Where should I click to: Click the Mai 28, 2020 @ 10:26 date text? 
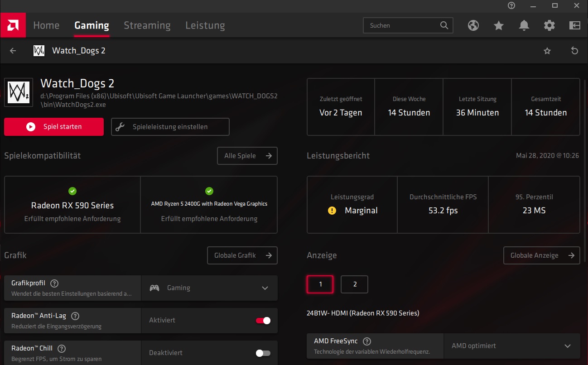[547, 156]
